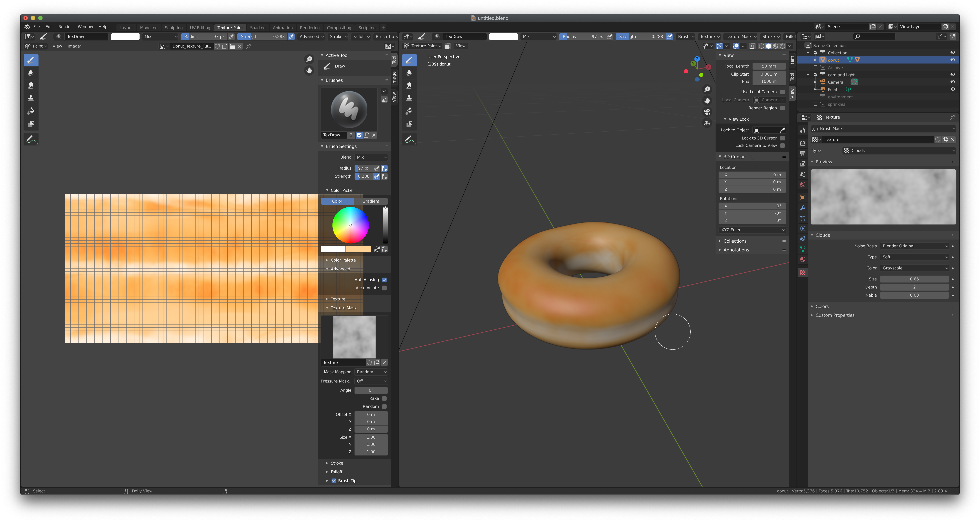This screenshot has height=522, width=980.
Task: Choose the Fill tool in 3D viewport
Action: pyautogui.click(x=409, y=111)
